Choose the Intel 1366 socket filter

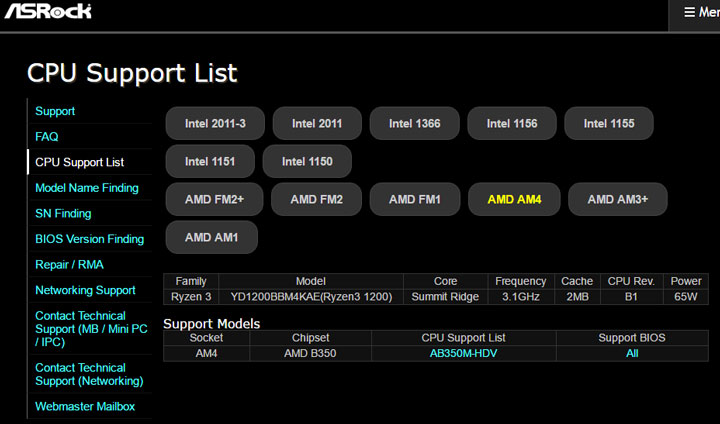point(414,124)
